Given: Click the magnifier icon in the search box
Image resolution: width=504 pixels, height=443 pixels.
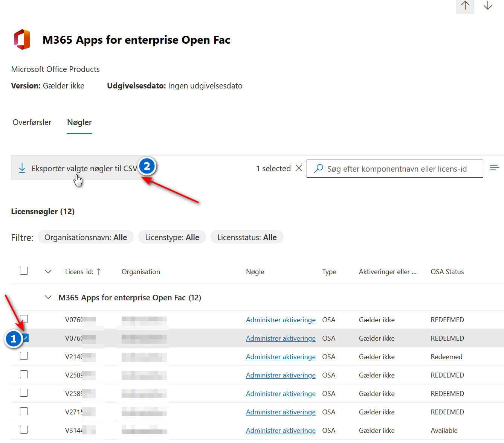Looking at the screenshot, I should coord(318,168).
